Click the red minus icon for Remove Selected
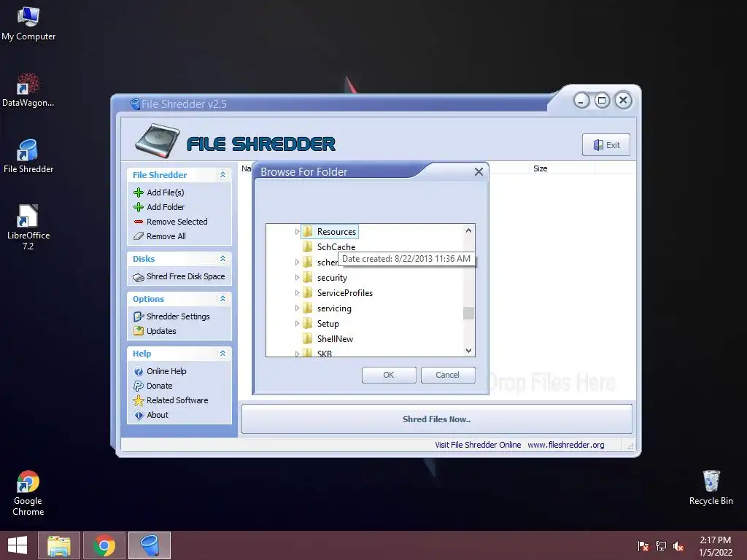 pyautogui.click(x=138, y=222)
